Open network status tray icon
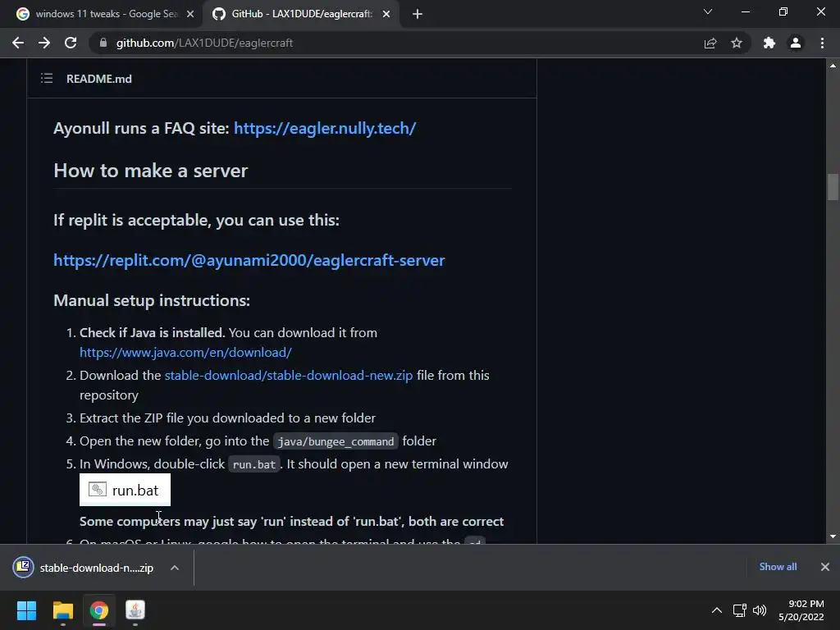 click(x=740, y=610)
